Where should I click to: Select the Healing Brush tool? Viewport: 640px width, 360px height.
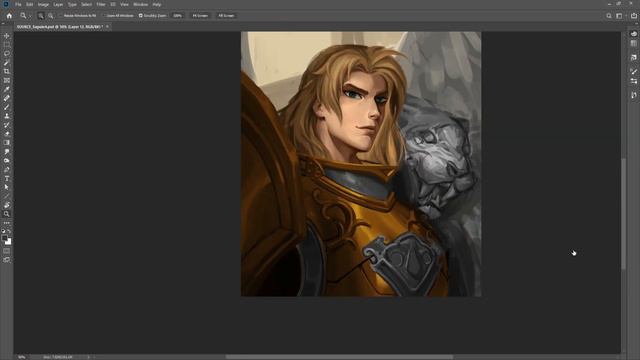tap(7, 98)
